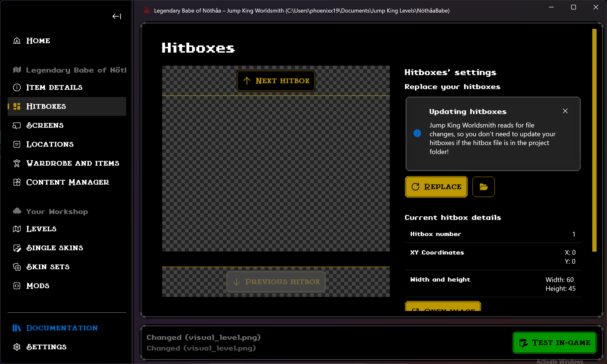This screenshot has height=364, width=607.
Task: Click the vertical yellow scrollbar
Action: [x=594, y=140]
